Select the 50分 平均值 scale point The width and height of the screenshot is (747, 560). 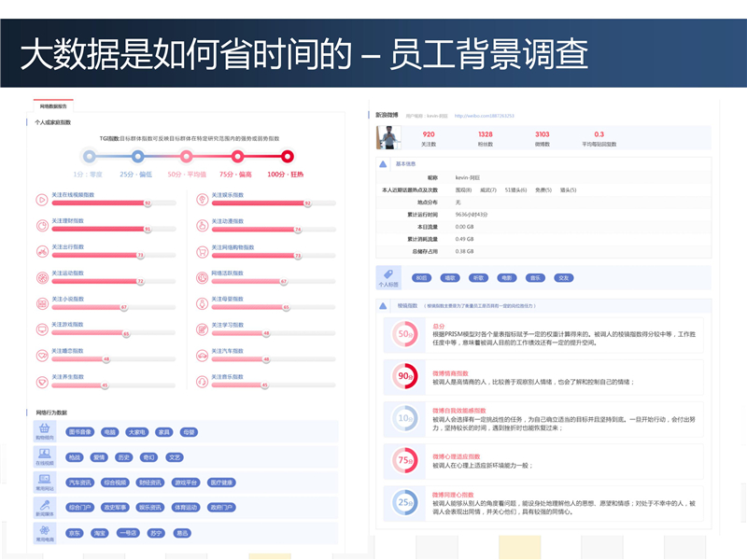click(188, 157)
